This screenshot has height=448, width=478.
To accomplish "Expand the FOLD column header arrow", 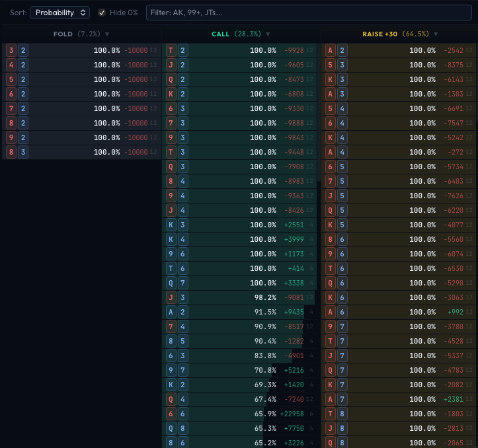I will (x=107, y=34).
